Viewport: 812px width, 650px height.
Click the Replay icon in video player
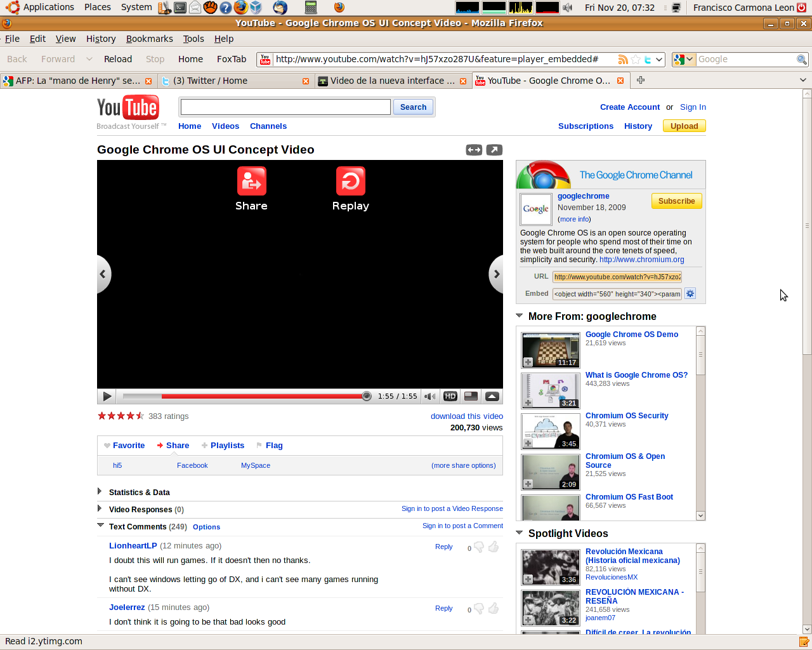tap(350, 182)
